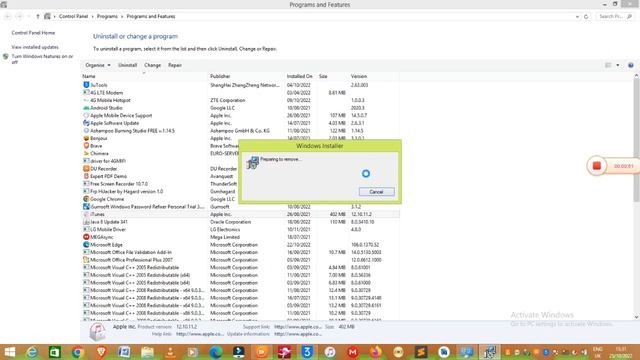This screenshot has height=360, width=640.
Task: Select the Chimera program icon
Action: (x=86, y=153)
